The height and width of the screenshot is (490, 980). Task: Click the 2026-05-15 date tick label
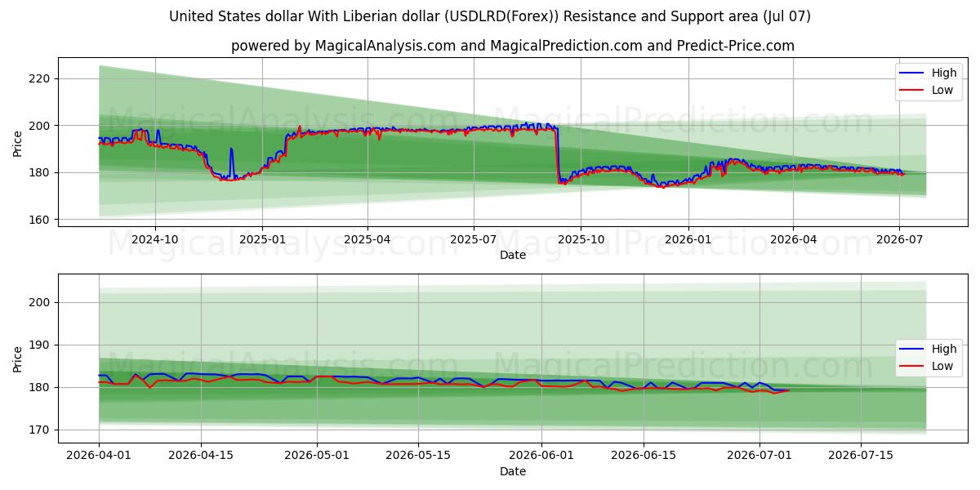click(x=418, y=457)
